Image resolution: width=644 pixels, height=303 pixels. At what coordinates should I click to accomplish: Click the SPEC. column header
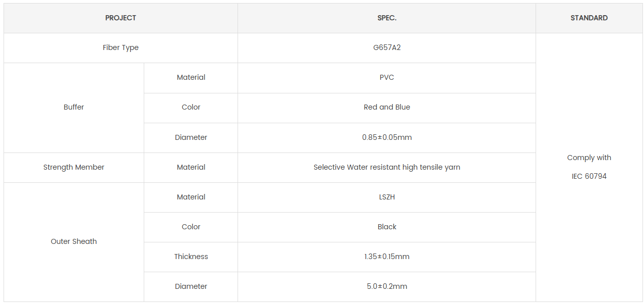click(387, 18)
